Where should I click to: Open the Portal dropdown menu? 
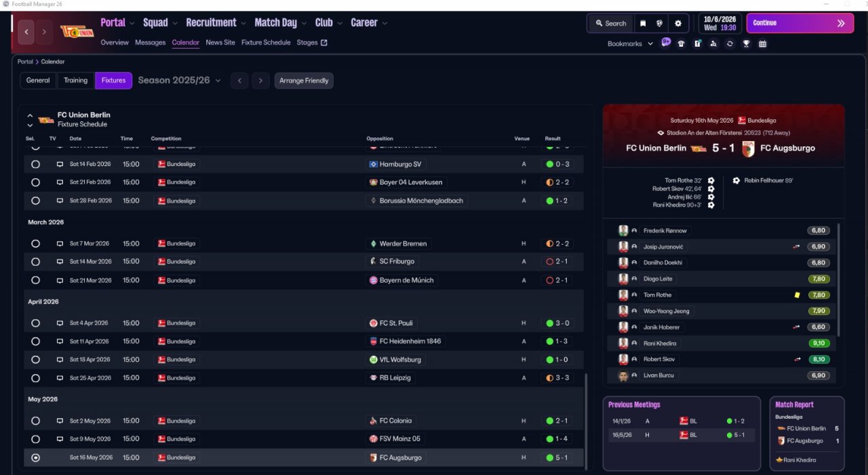(117, 22)
